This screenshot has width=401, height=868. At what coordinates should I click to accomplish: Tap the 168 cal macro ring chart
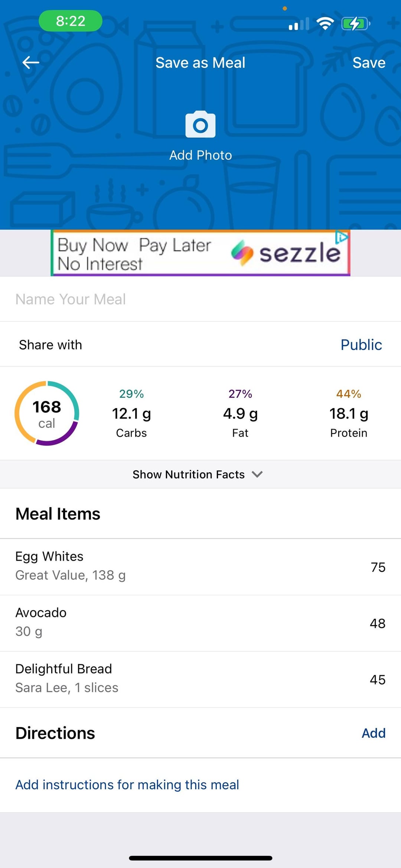click(47, 413)
